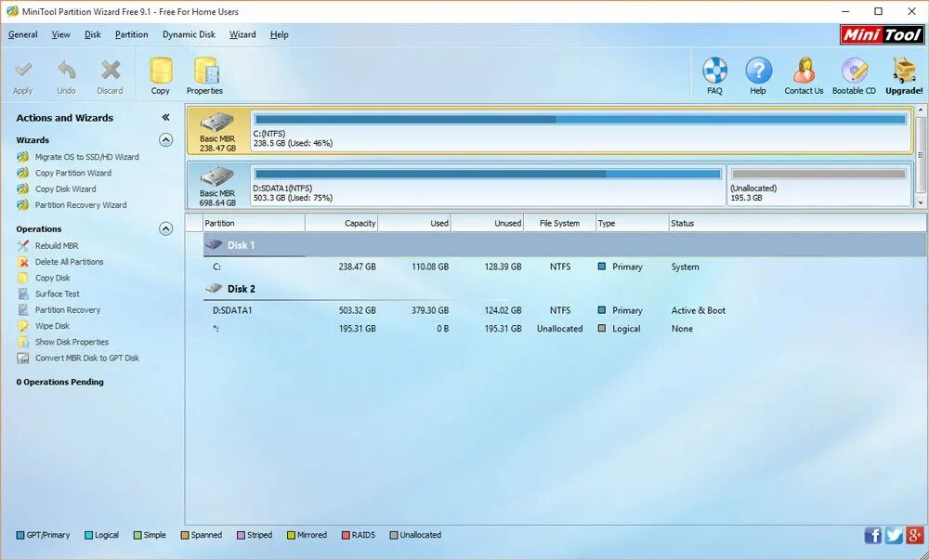Image resolution: width=929 pixels, height=560 pixels.
Task: Open the Google Plus icon
Action: (914, 535)
